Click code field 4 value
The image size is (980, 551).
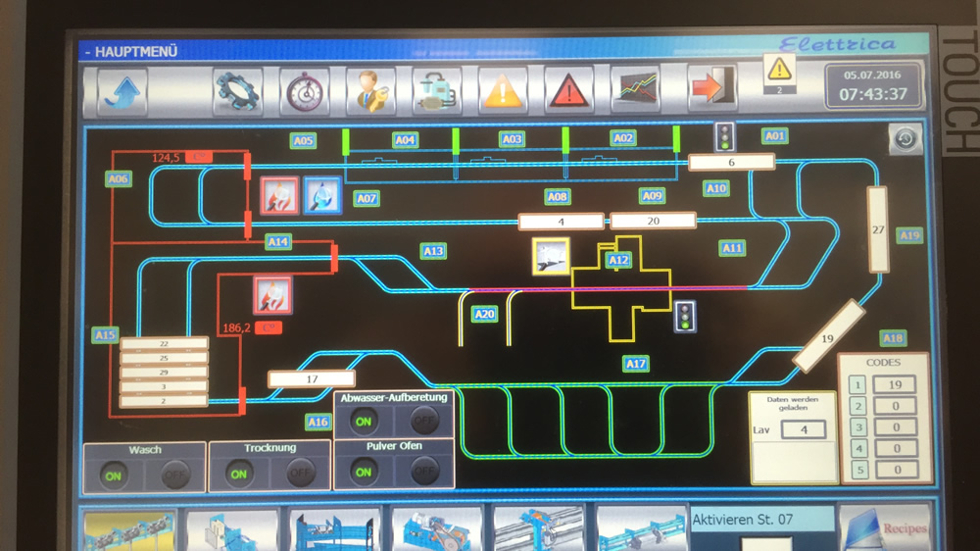pos(897,448)
